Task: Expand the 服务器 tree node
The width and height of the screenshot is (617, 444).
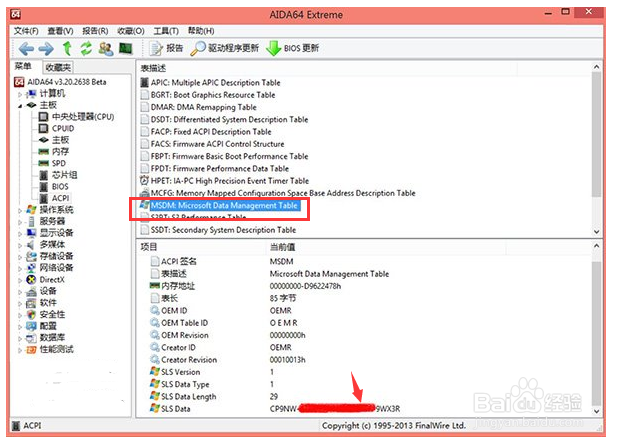Action: coord(20,222)
